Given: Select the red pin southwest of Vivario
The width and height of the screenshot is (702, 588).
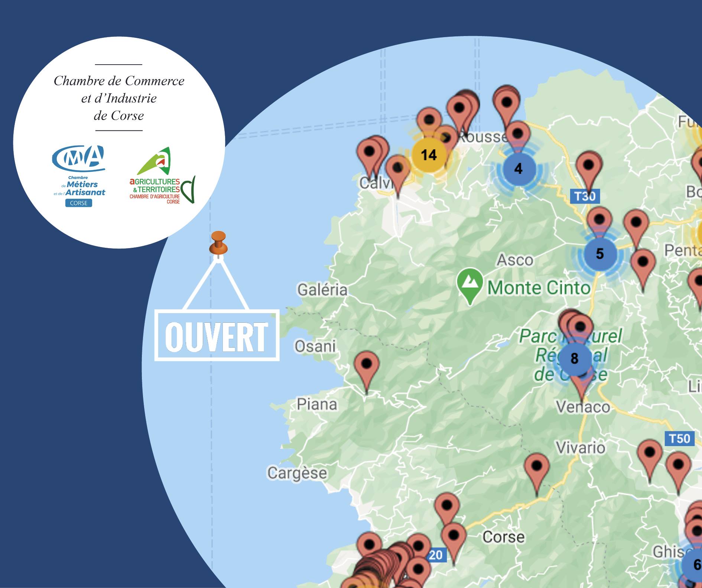Looking at the screenshot, I should (537, 475).
